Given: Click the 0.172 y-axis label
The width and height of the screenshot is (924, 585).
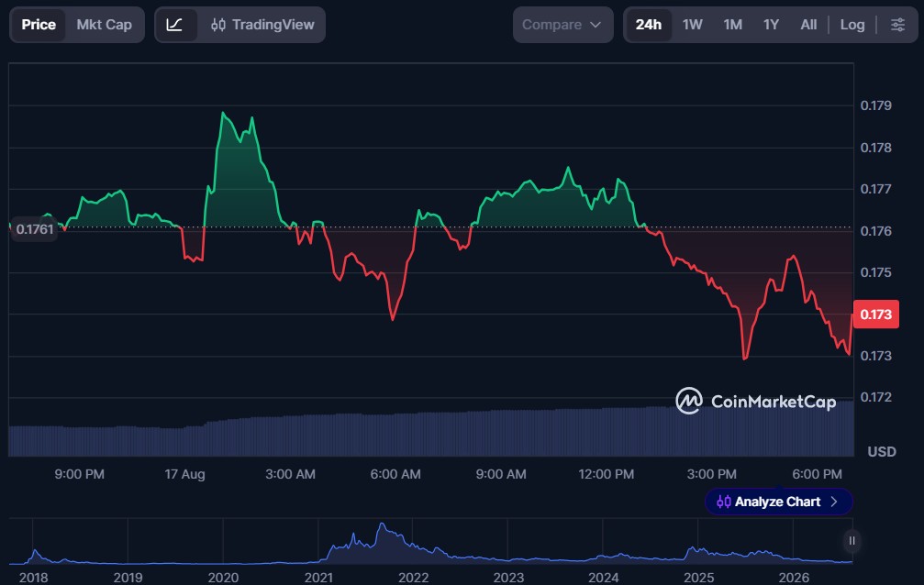Looking at the screenshot, I should (x=875, y=397).
